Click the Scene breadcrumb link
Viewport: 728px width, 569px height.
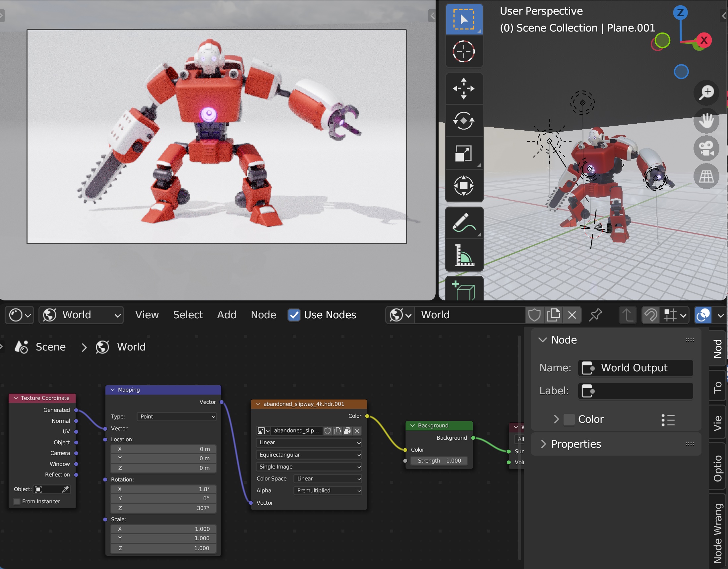click(50, 347)
